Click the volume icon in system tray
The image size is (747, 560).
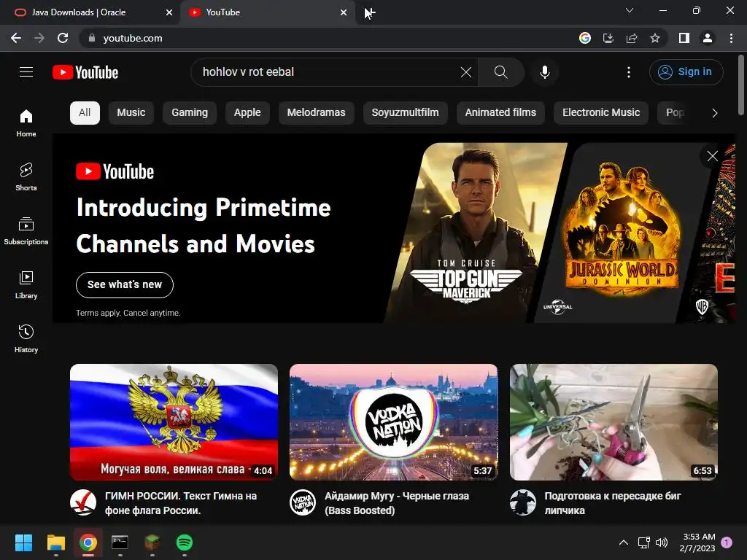pyautogui.click(x=662, y=542)
